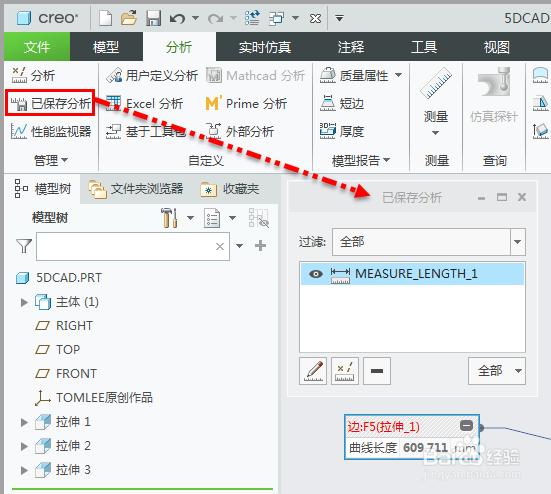Click the plus icon beside tree search
Image resolution: width=551 pixels, height=494 pixels.
click(x=260, y=246)
